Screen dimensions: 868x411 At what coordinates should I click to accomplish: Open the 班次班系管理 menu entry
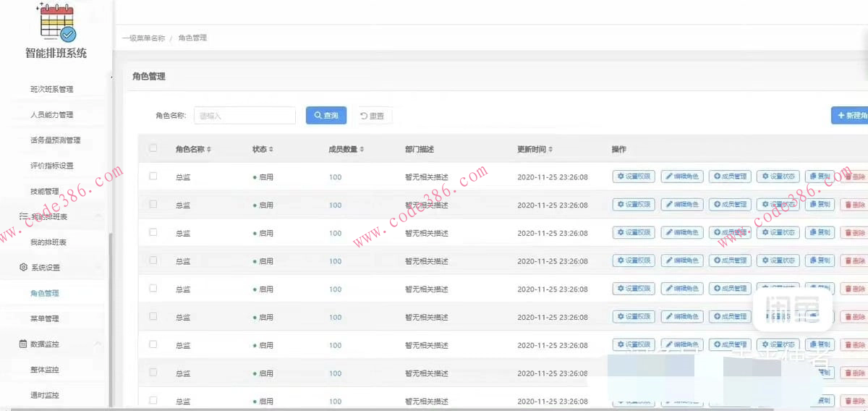pyautogui.click(x=52, y=89)
